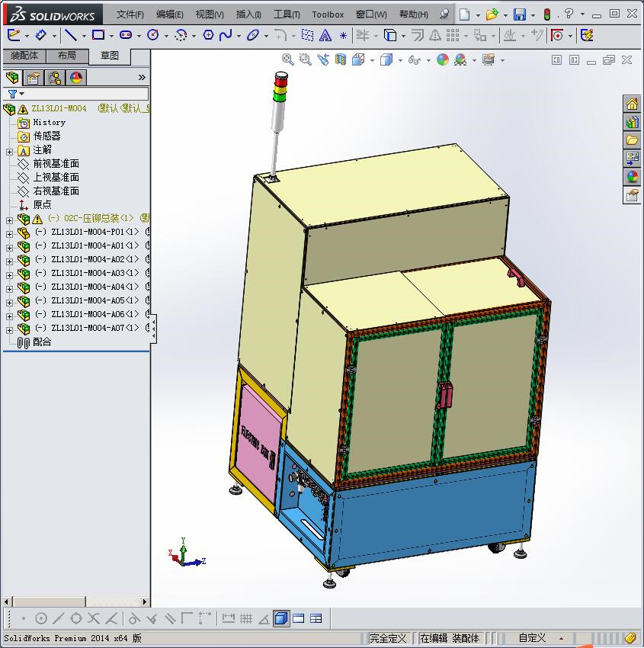Toggle the shaded display mode in the bottom toolbar
Screen dimensions: 644x648
pyautogui.click(x=281, y=619)
